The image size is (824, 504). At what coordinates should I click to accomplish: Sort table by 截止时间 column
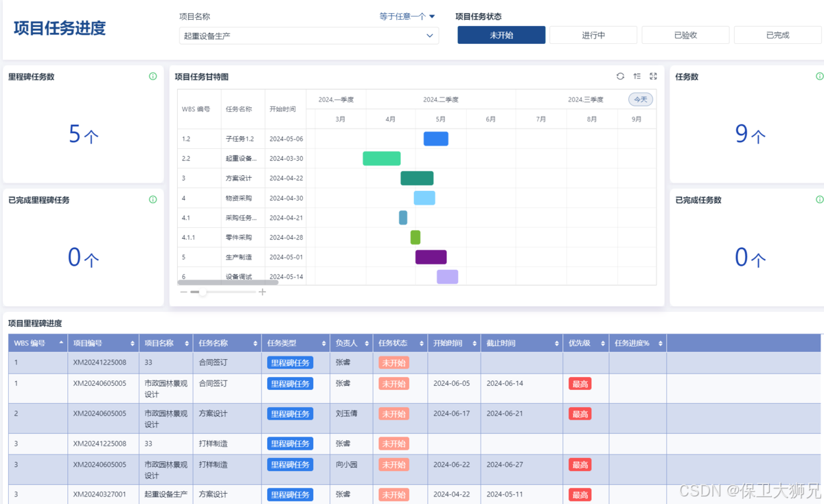pos(556,343)
